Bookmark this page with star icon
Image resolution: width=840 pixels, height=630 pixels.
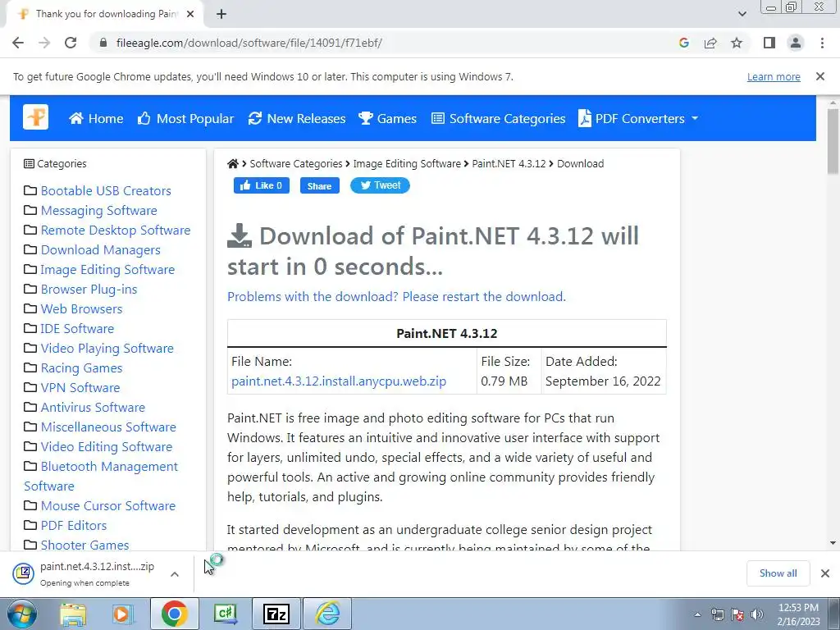coord(737,43)
